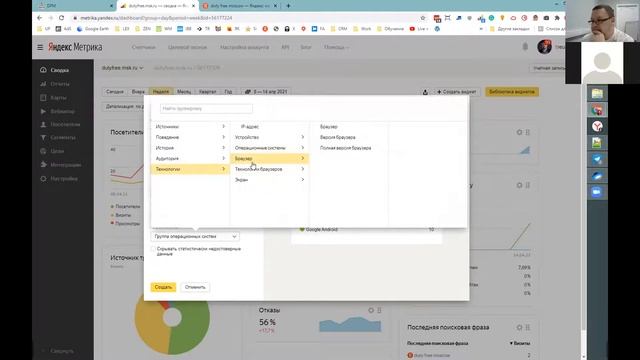Open Интеграции in the left sidebar
The height and width of the screenshot is (360, 640).
click(x=65, y=165)
